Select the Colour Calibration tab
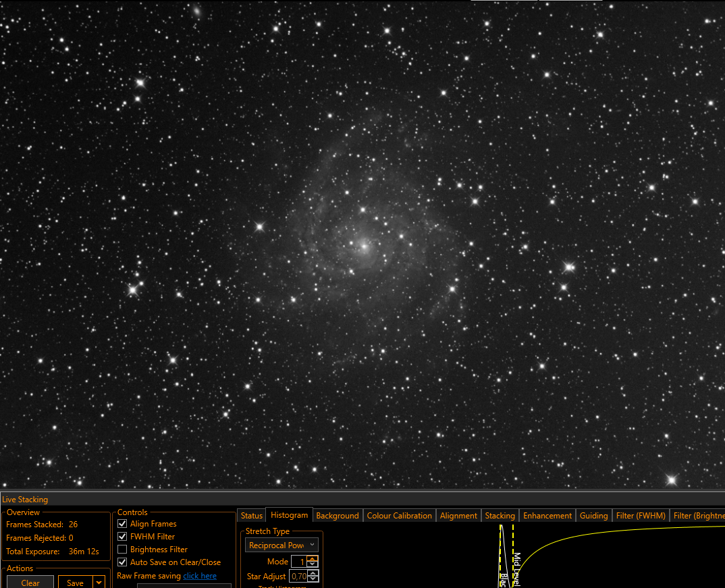 (400, 515)
